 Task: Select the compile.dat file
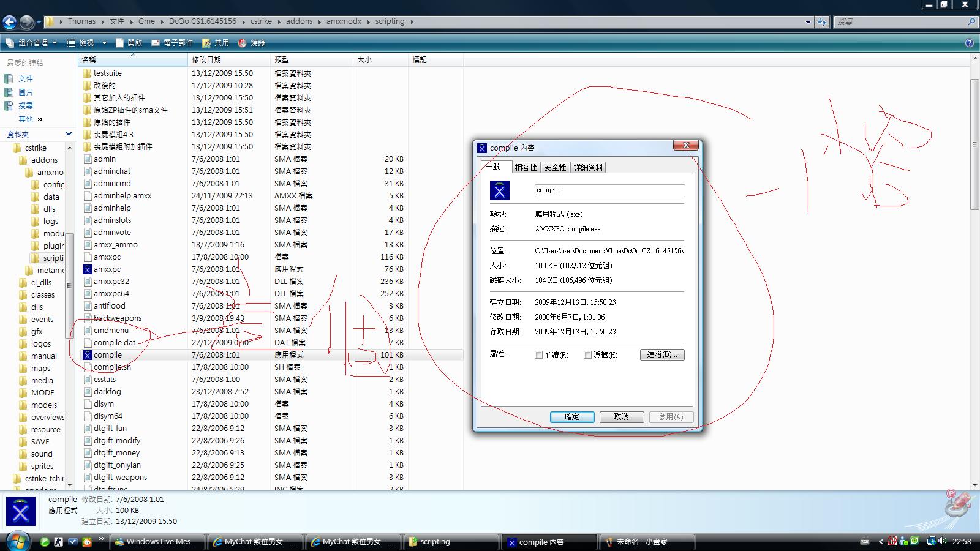(115, 343)
